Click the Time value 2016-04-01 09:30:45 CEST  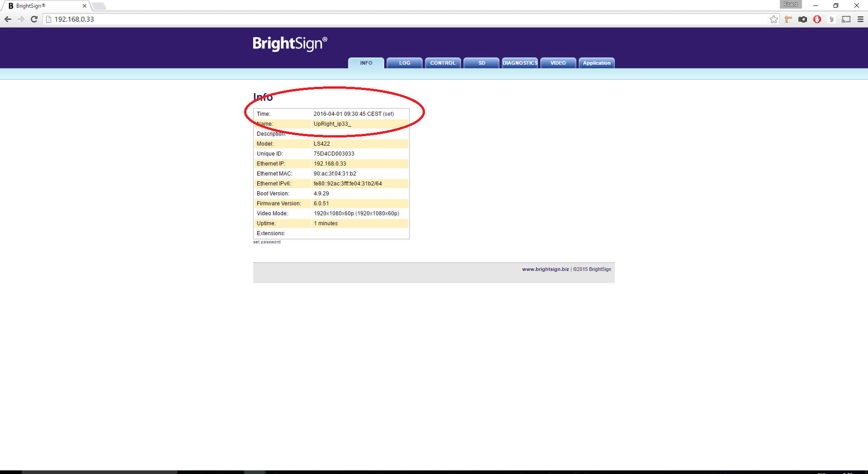tap(348, 114)
